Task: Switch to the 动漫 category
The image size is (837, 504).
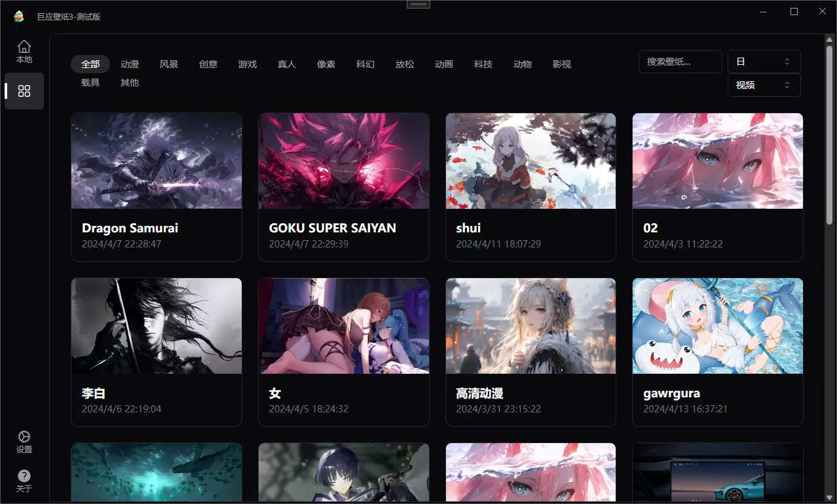Action: 130,64
